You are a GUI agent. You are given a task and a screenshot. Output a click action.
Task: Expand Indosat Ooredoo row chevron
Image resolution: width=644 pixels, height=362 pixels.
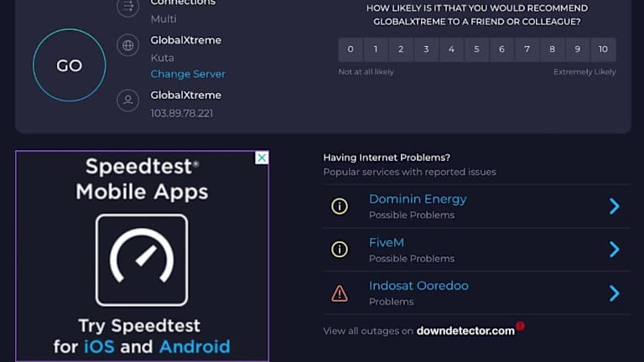[x=614, y=293]
